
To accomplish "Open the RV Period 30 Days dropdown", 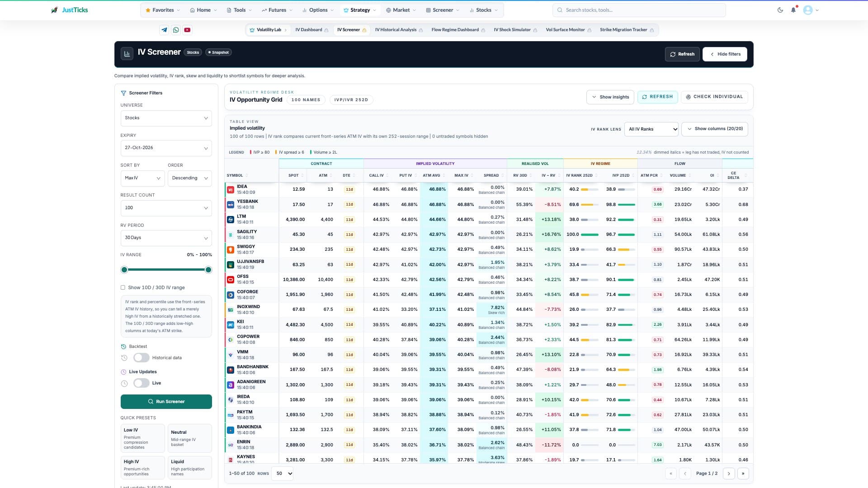I will [x=166, y=238].
